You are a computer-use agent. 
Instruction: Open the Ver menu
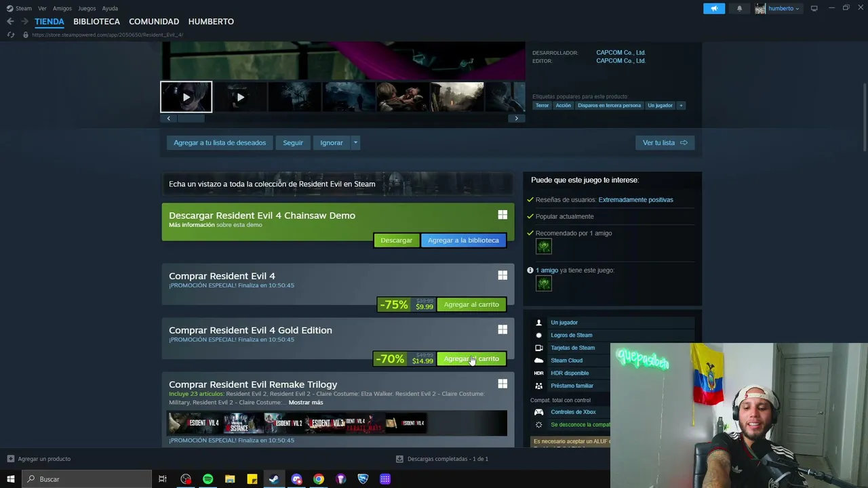(42, 8)
